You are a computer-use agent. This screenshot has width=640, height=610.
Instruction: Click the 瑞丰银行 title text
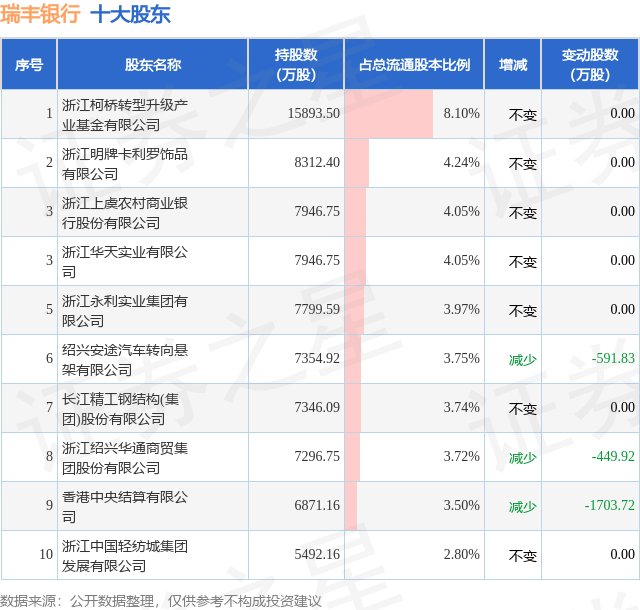click(40, 14)
